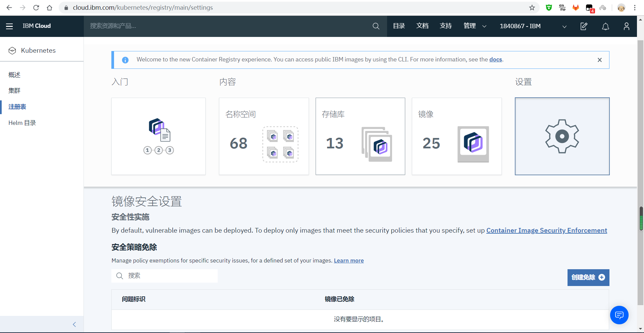Click the browser back arrow
This screenshot has height=333, width=644.
click(9, 7)
